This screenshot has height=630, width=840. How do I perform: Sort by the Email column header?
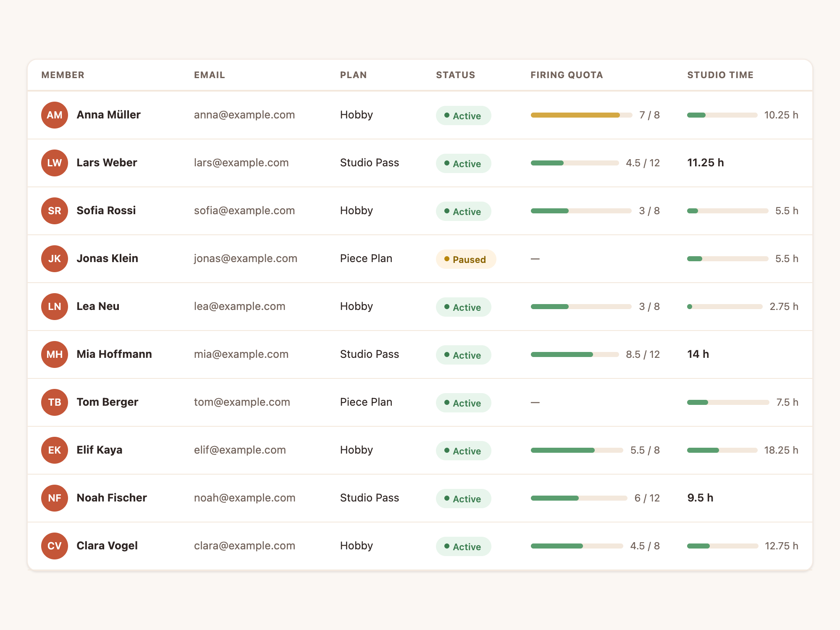click(210, 75)
